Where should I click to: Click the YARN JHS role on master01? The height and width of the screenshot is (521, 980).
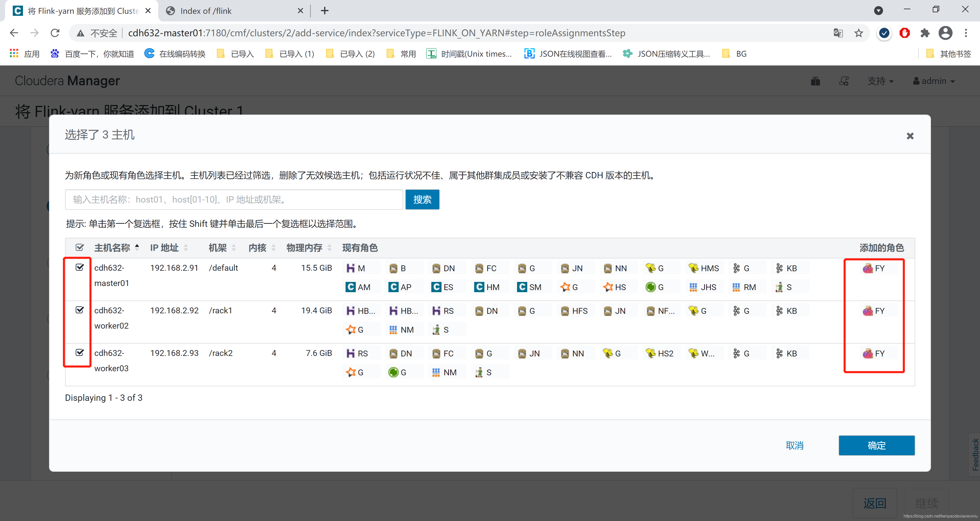click(x=703, y=287)
